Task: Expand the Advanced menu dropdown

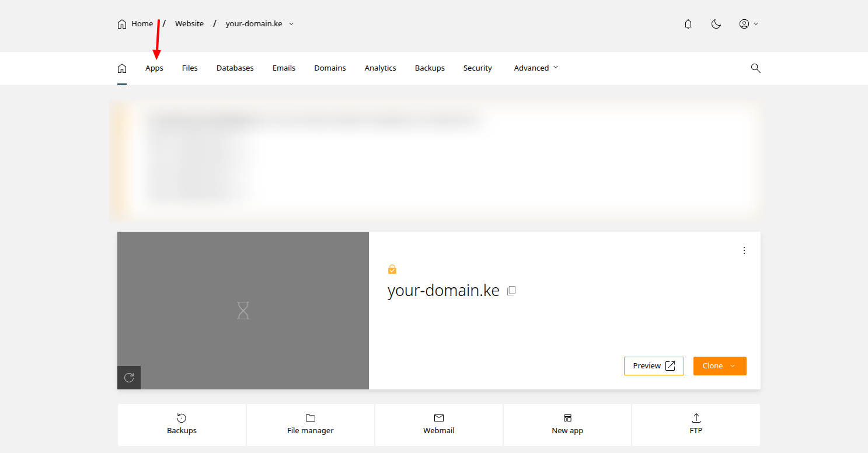Action: coord(535,68)
